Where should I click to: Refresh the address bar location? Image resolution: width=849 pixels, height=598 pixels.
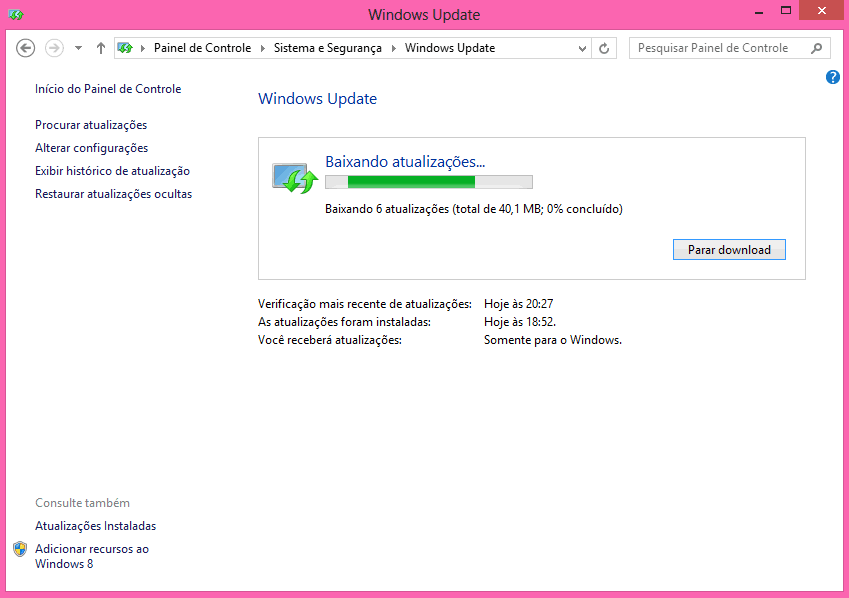[x=604, y=48]
